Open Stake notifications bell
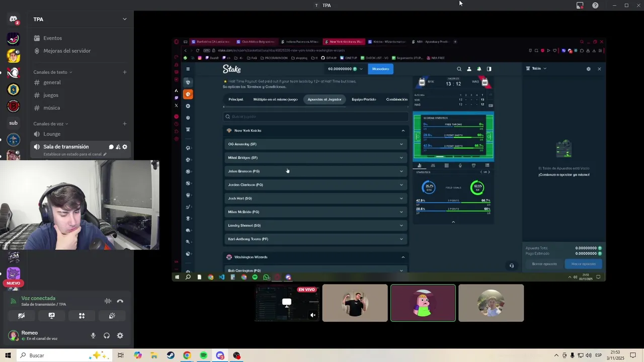644x362 pixels. [x=479, y=69]
